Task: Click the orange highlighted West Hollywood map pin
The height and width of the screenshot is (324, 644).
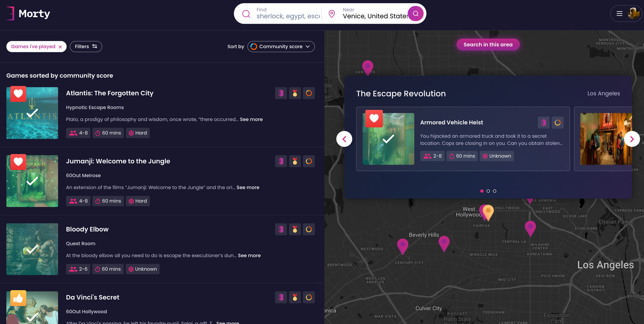Action: pyautogui.click(x=488, y=212)
